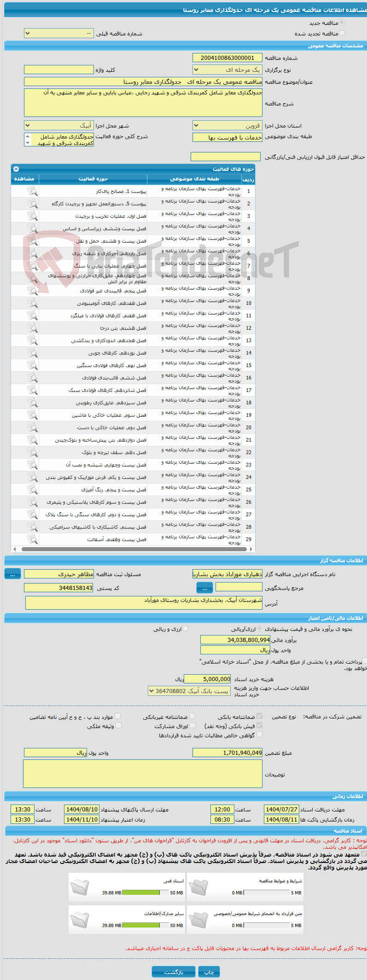Open view icon for row 11 کارهای فولادی با میلگرد
367x980 pixels.
[32, 315]
